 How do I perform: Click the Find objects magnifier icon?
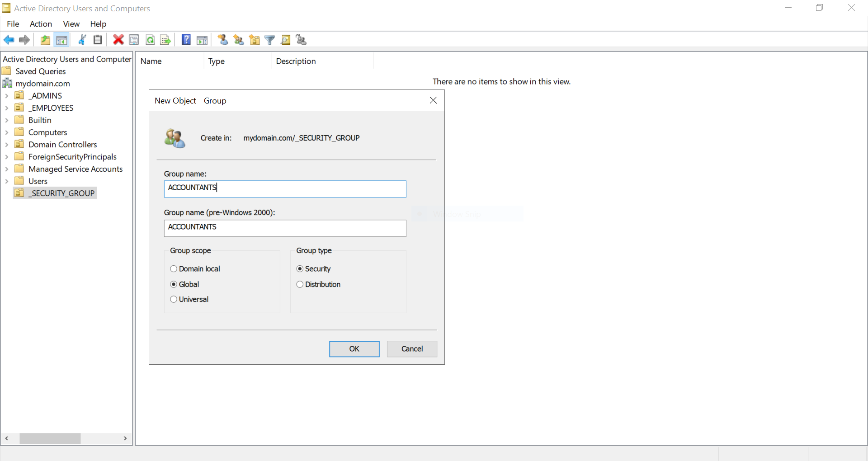click(x=286, y=40)
